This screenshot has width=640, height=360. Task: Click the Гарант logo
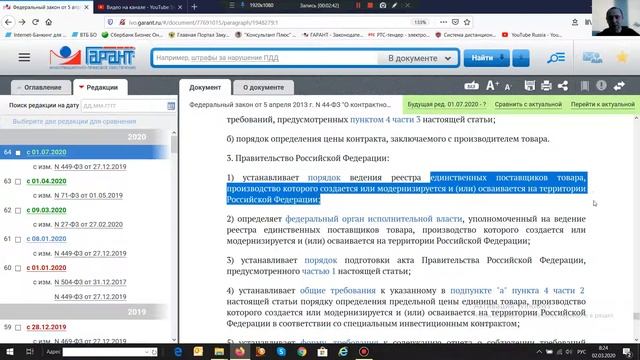click(x=92, y=58)
